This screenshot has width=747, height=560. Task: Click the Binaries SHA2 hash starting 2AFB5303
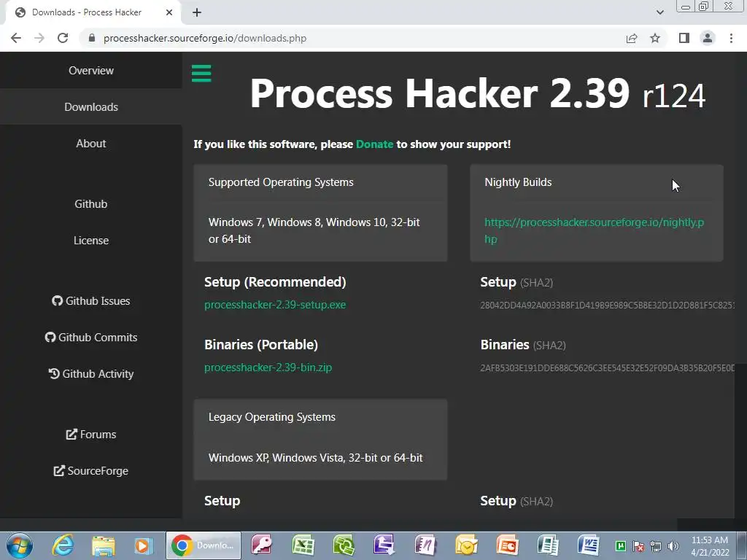coord(607,368)
